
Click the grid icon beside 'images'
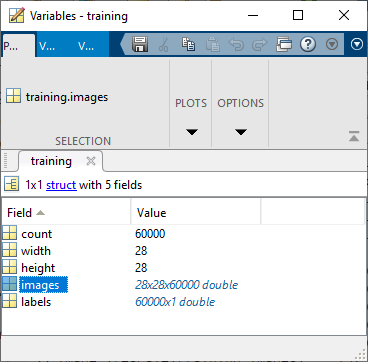click(x=10, y=284)
